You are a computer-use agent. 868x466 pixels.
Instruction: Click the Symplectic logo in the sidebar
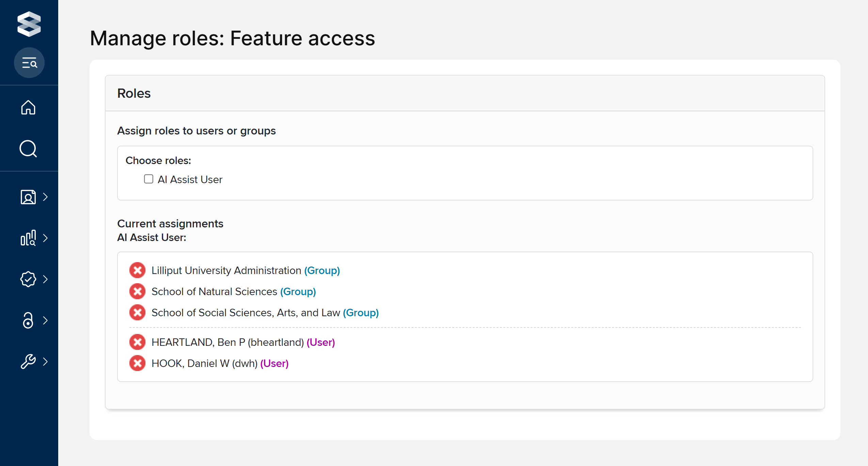click(x=29, y=24)
